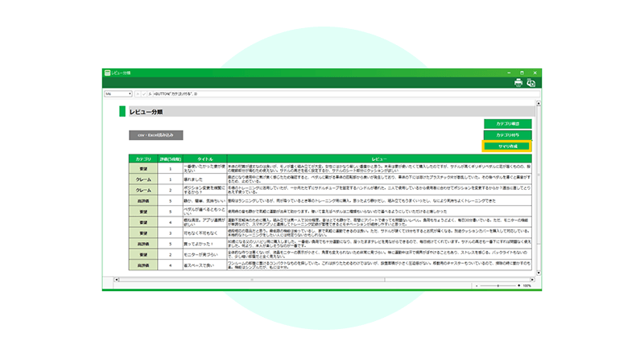Select review text in 買ってよかった！ row
644x354 pixels.
[379, 244]
